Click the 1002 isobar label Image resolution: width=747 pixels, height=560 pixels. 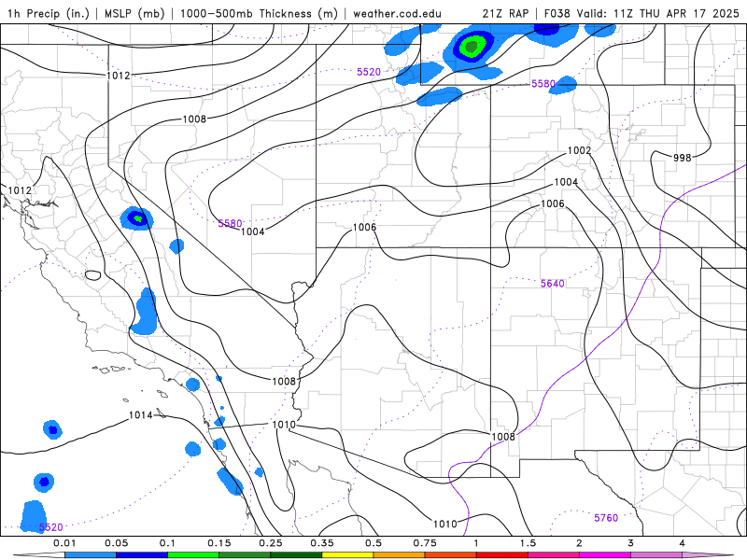pos(579,150)
